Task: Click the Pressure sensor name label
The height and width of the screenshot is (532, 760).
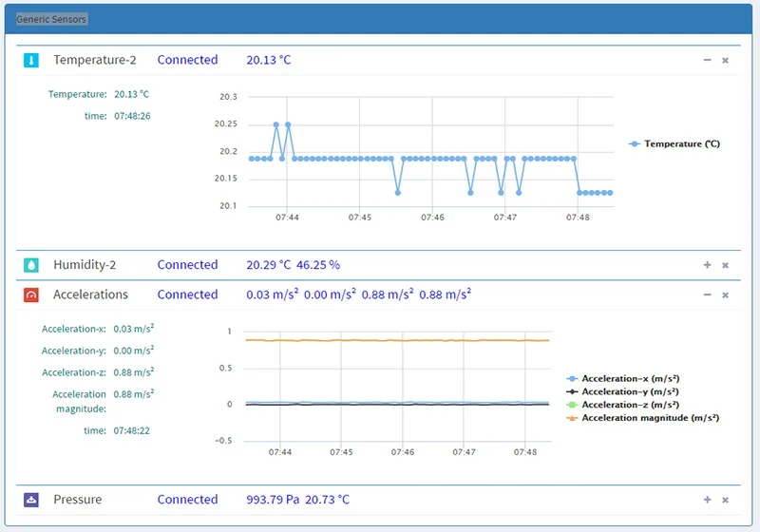Action: [78, 500]
